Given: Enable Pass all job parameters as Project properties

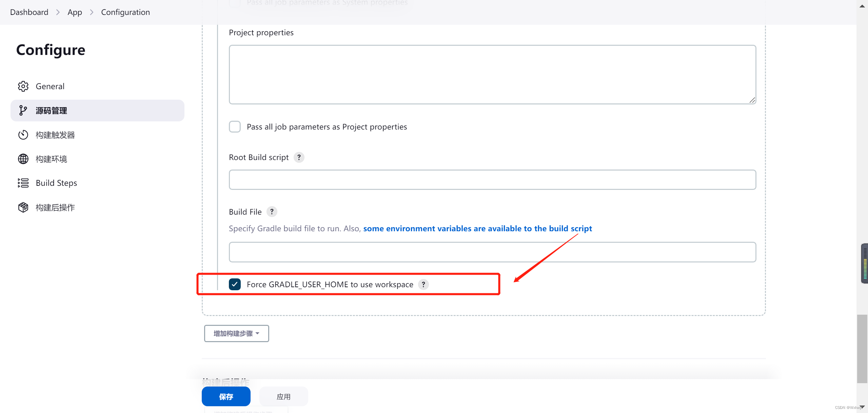Looking at the screenshot, I should 235,127.
